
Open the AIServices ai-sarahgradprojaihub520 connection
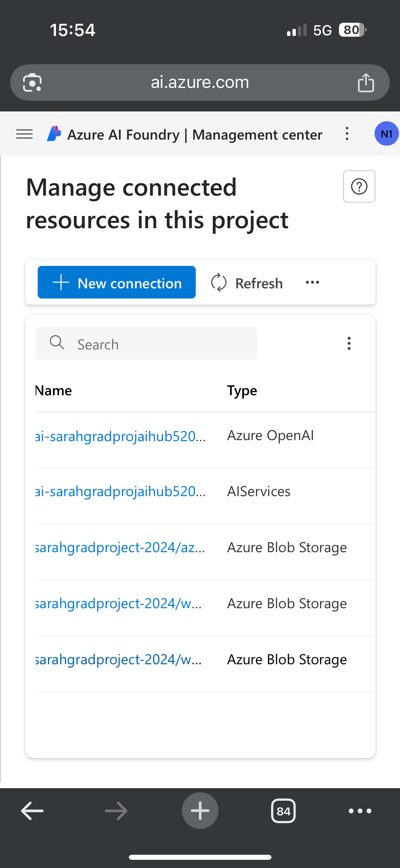pos(121,491)
